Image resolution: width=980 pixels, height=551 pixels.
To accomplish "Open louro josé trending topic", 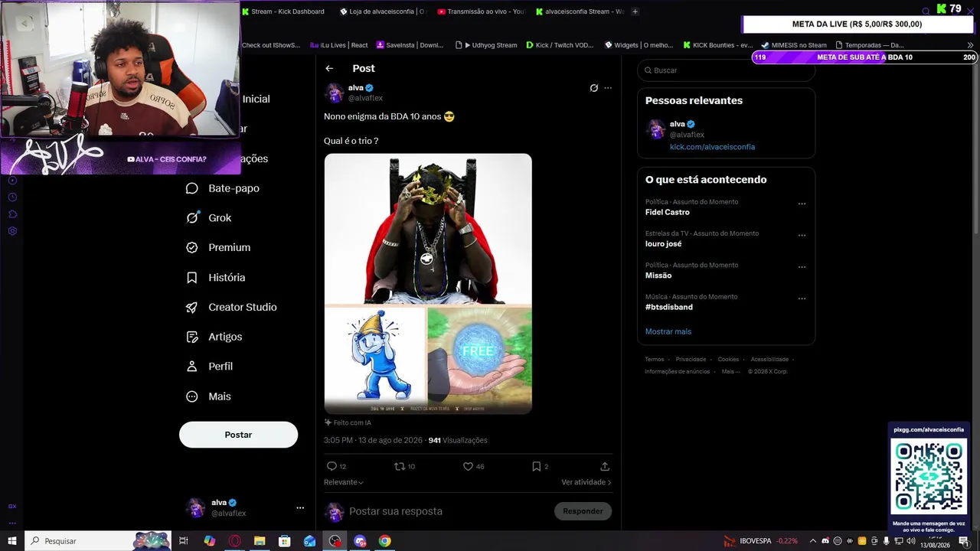I will [663, 244].
